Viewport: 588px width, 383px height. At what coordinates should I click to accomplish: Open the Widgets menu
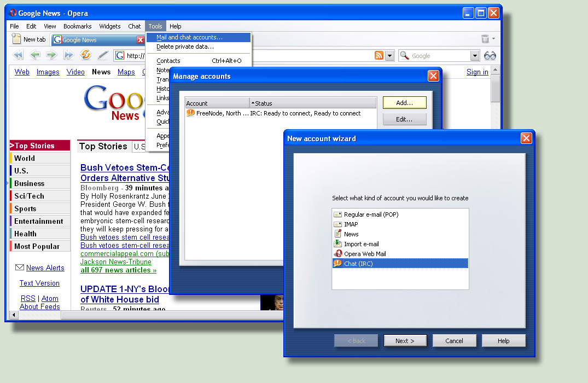click(x=109, y=26)
